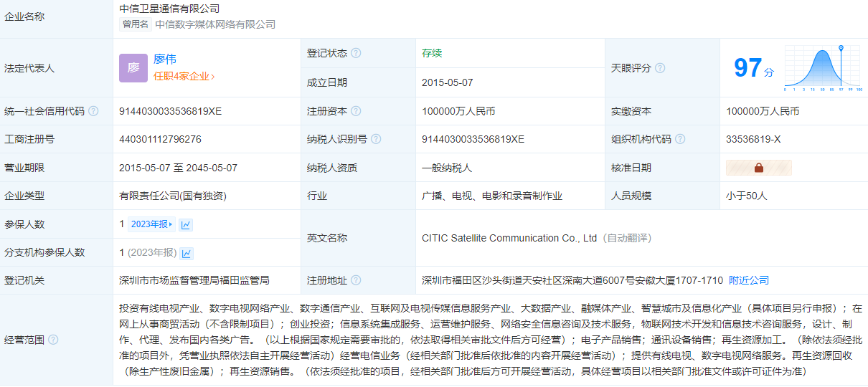Screen dimensions: 868x387
Task: Click the 曾用名 tag
Action: point(135,24)
